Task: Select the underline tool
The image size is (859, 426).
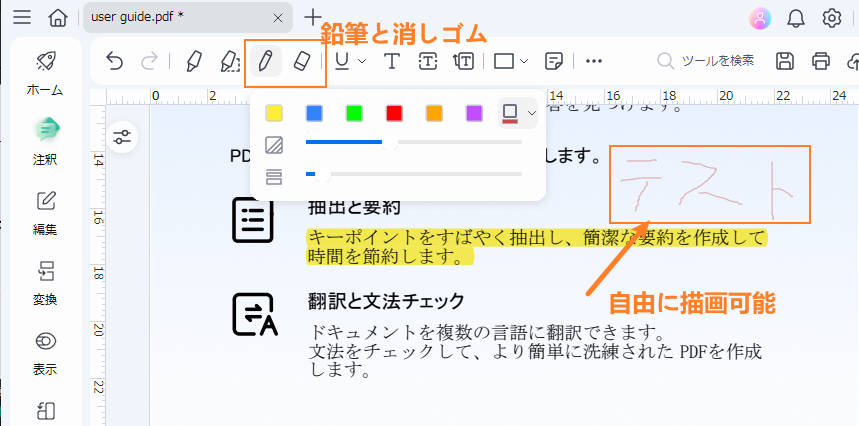Action: pos(342,61)
